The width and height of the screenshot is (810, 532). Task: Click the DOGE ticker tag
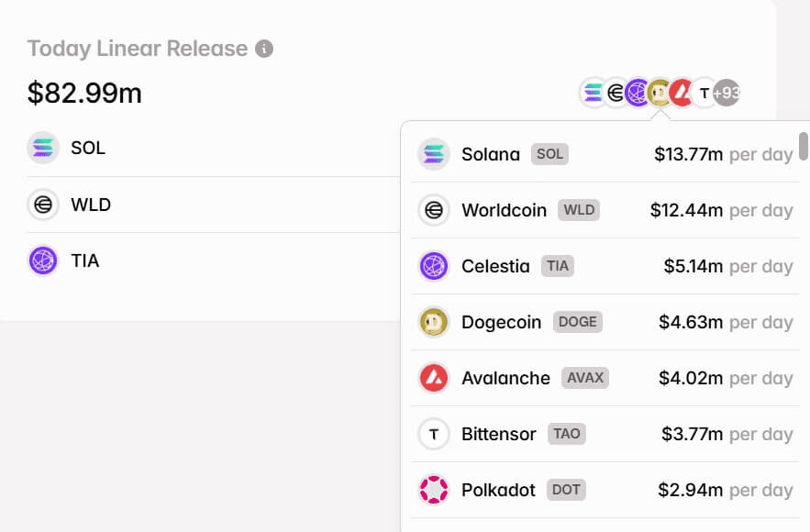(x=577, y=322)
